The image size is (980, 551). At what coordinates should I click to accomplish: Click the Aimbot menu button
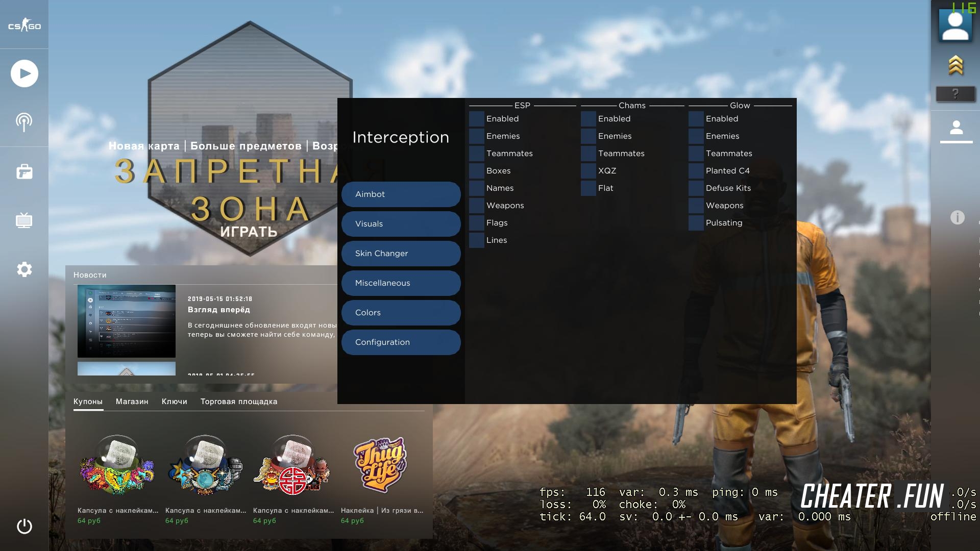pyautogui.click(x=401, y=194)
